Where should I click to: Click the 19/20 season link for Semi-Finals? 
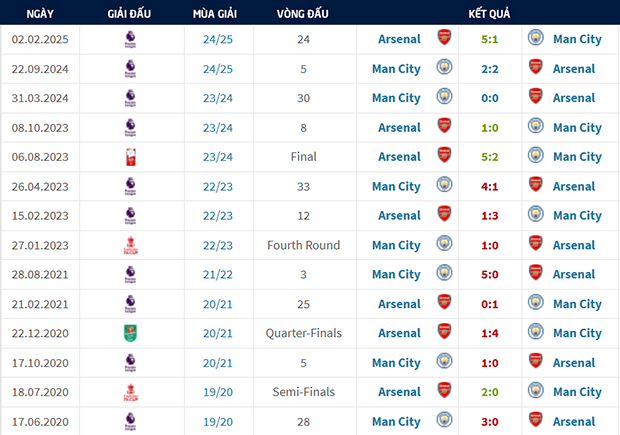pyautogui.click(x=218, y=392)
